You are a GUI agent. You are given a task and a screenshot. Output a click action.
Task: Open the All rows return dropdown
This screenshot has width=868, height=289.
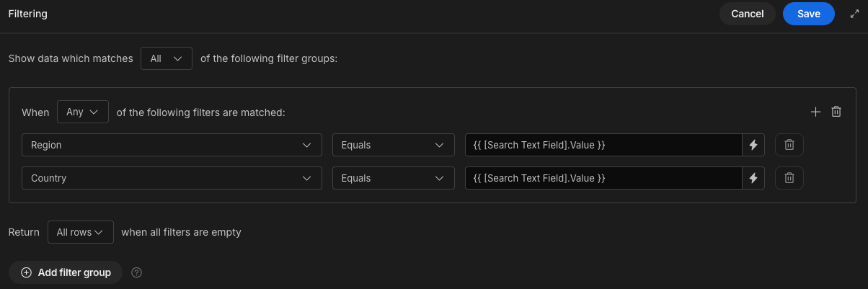pyautogui.click(x=81, y=232)
